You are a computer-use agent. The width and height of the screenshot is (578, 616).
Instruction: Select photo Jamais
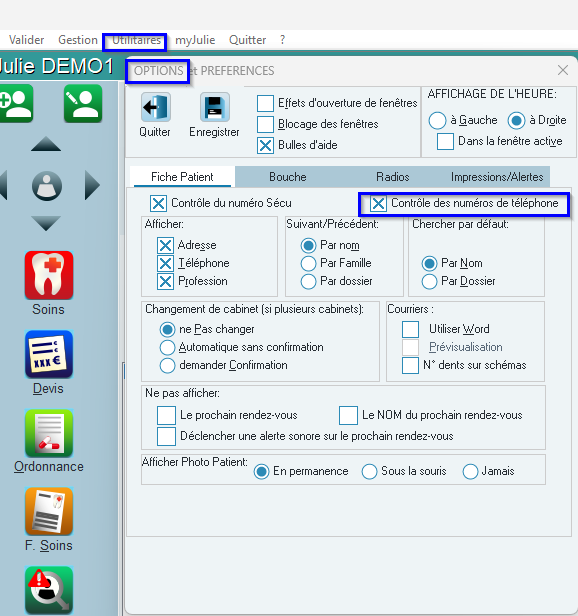point(470,471)
